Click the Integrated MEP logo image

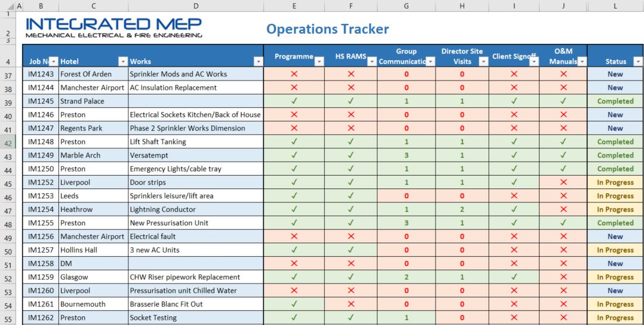coord(114,28)
